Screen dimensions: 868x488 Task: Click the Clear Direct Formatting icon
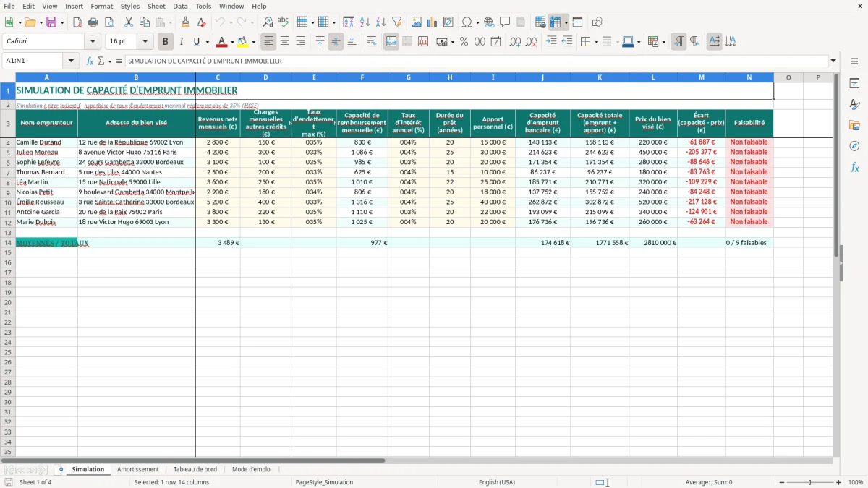coord(201,22)
